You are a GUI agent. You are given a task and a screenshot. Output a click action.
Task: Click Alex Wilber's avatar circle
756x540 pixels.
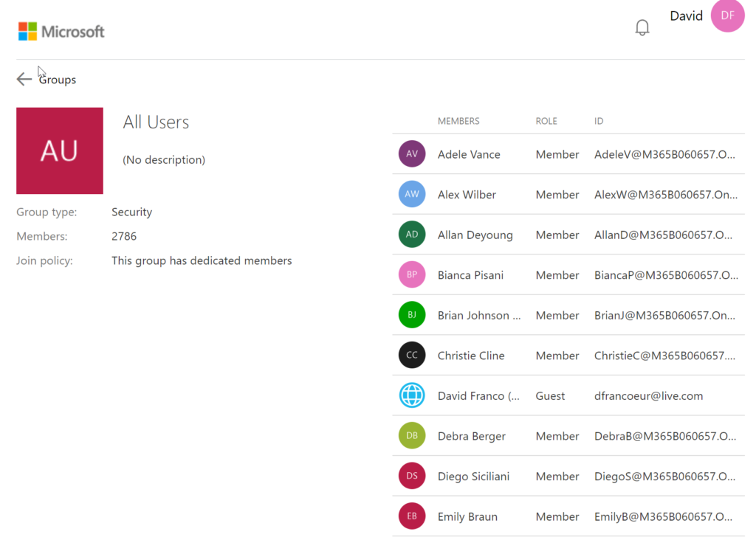pyautogui.click(x=412, y=193)
